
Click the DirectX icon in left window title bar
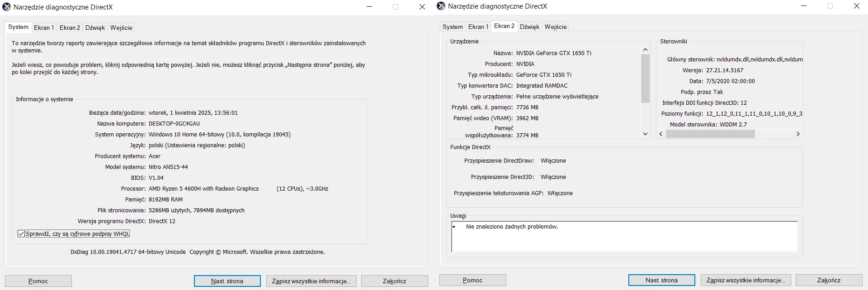coord(7,7)
